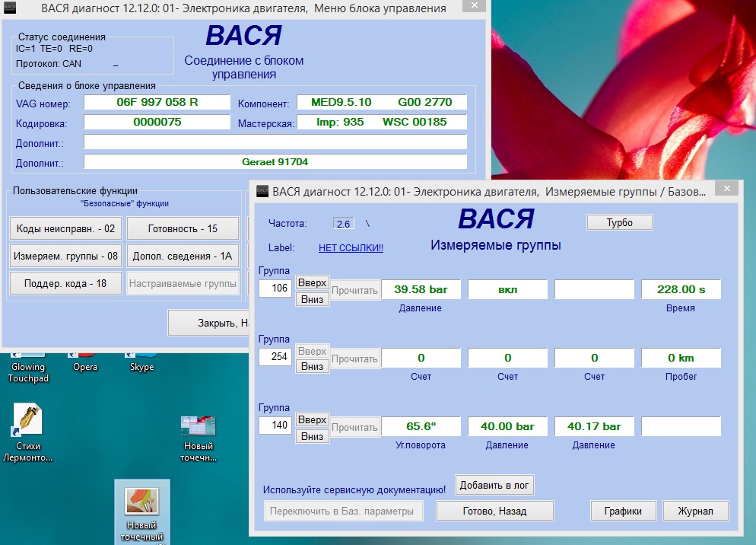The image size is (756, 545).
Task: Click 40.00 bar pressure value
Action: [x=508, y=427]
